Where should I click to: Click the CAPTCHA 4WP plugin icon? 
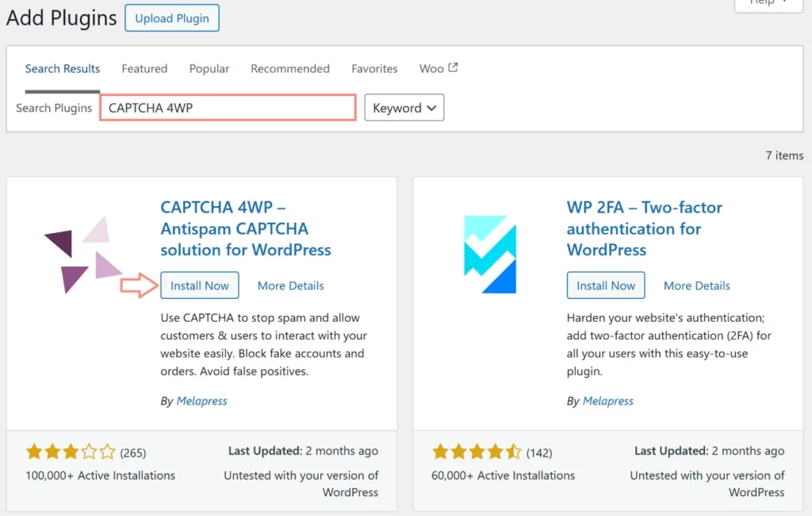[82, 254]
